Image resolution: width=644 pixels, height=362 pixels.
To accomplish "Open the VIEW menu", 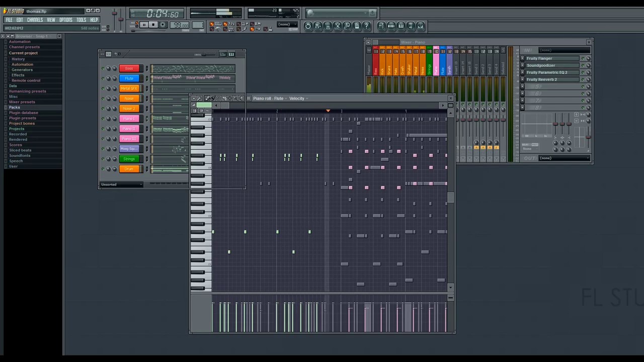I will tap(51, 20).
